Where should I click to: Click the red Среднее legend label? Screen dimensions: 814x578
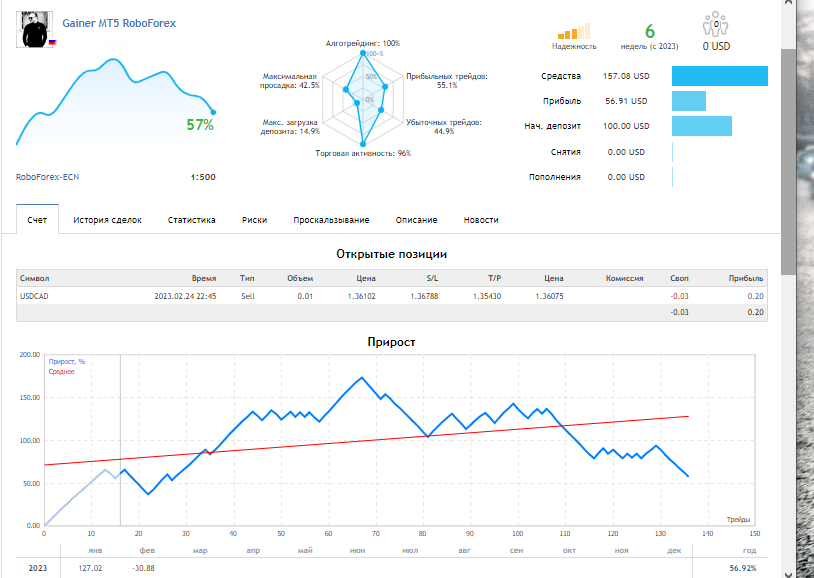click(62, 372)
